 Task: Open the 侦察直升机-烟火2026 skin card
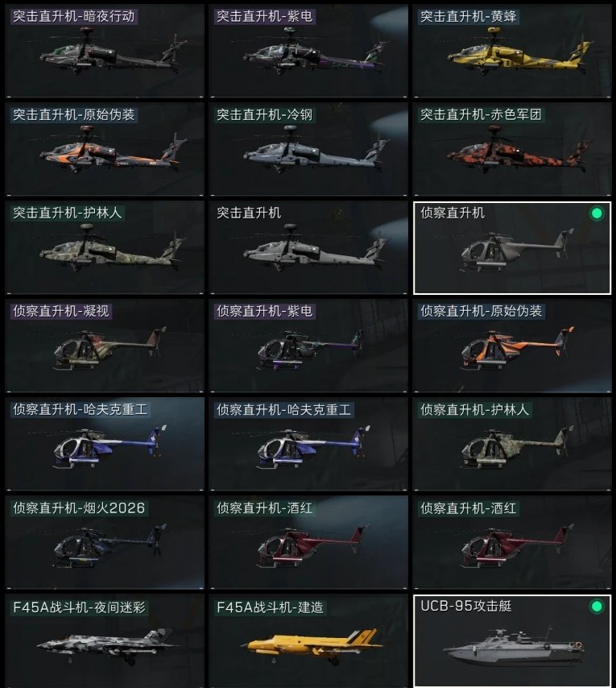coord(105,542)
